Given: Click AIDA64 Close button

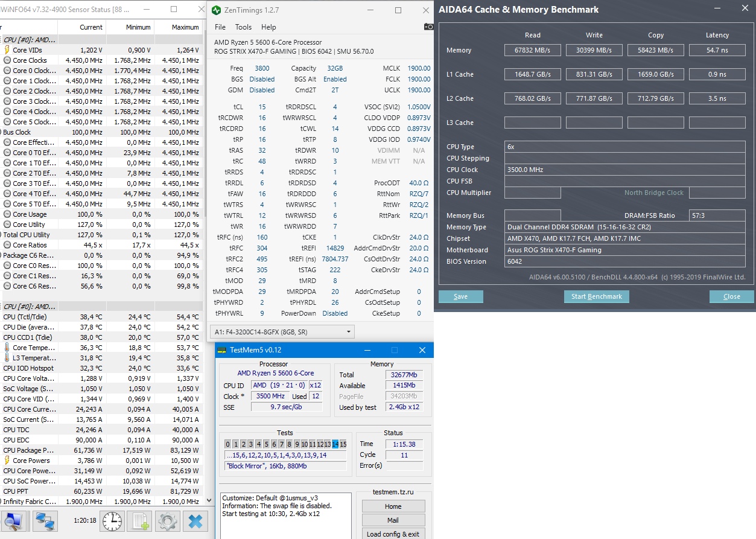Looking at the screenshot, I should [732, 296].
